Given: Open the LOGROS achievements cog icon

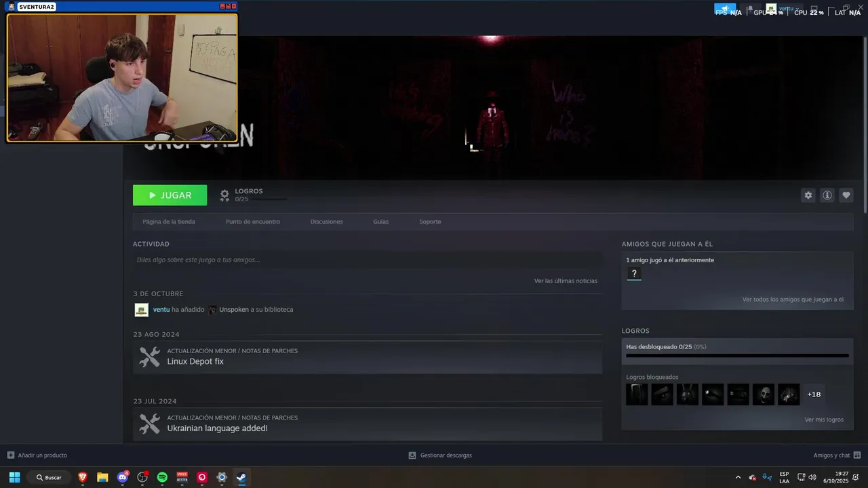Looking at the screenshot, I should click(224, 195).
